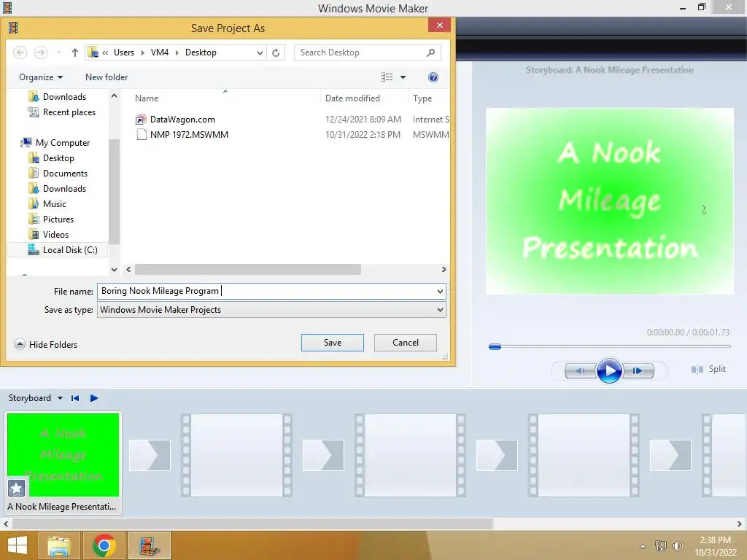The height and width of the screenshot is (560, 747).
Task: Click the search magnifier icon
Action: click(430, 52)
